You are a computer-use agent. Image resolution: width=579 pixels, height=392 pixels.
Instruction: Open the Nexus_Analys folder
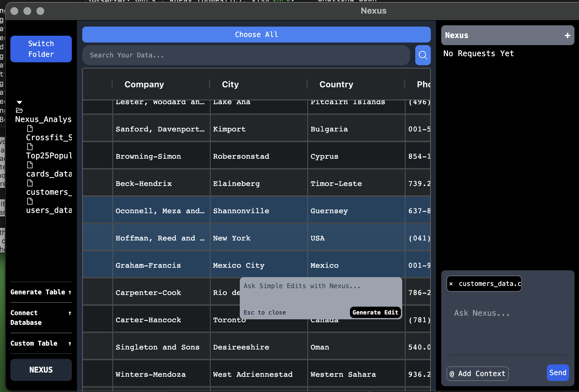point(43,119)
